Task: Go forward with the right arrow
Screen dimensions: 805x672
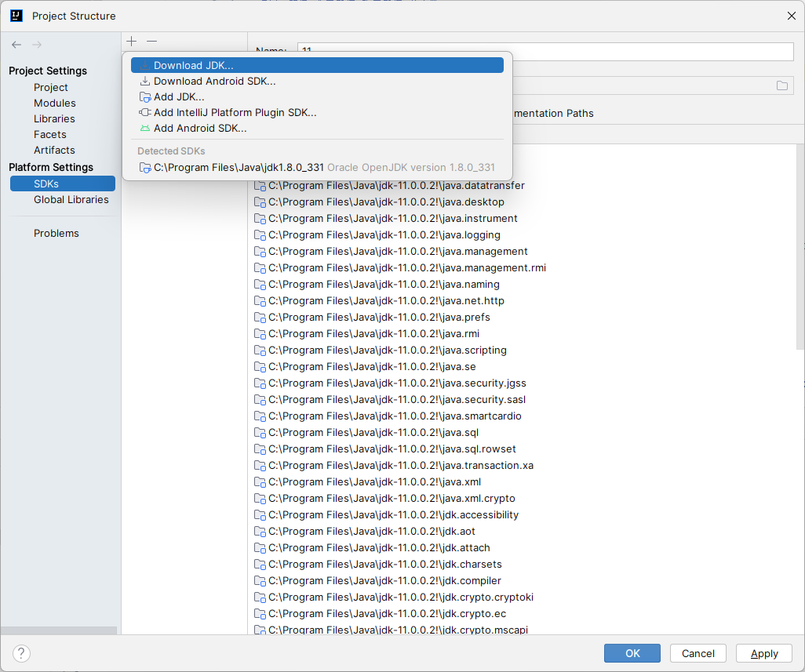Action: (37, 45)
